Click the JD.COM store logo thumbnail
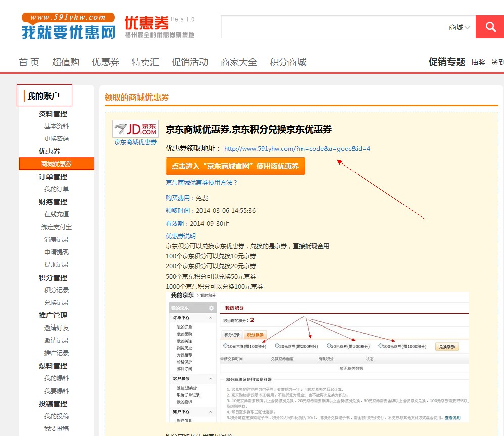The height and width of the screenshot is (436, 504). click(x=135, y=129)
